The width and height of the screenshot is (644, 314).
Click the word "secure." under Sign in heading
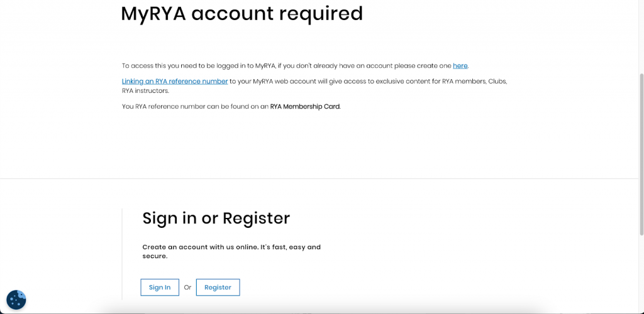coord(155,256)
